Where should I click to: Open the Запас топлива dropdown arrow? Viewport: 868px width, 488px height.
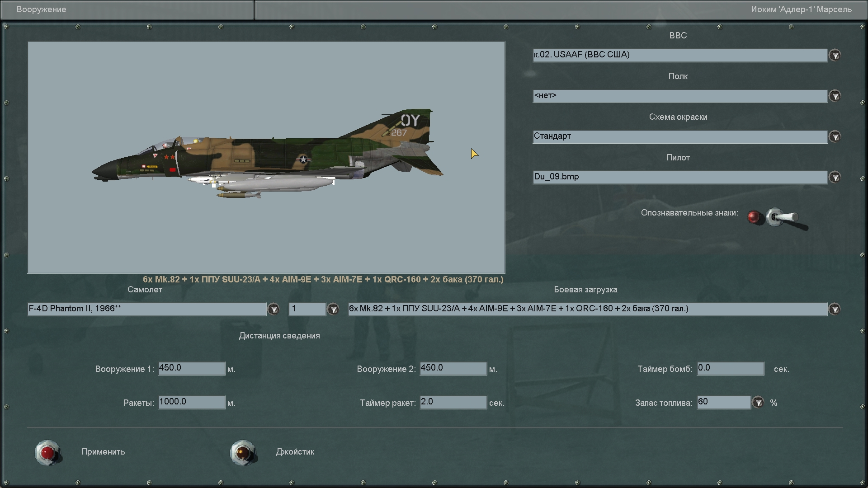(758, 402)
